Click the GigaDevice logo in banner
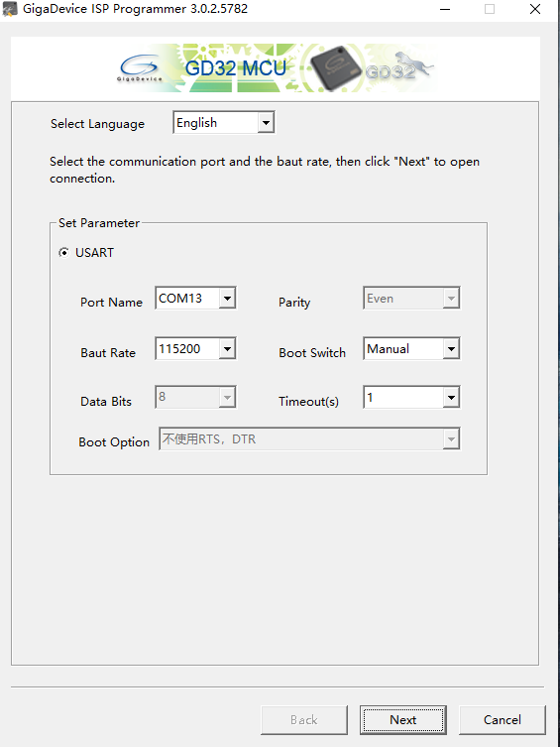Image resolution: width=560 pixels, height=747 pixels. pos(140,68)
